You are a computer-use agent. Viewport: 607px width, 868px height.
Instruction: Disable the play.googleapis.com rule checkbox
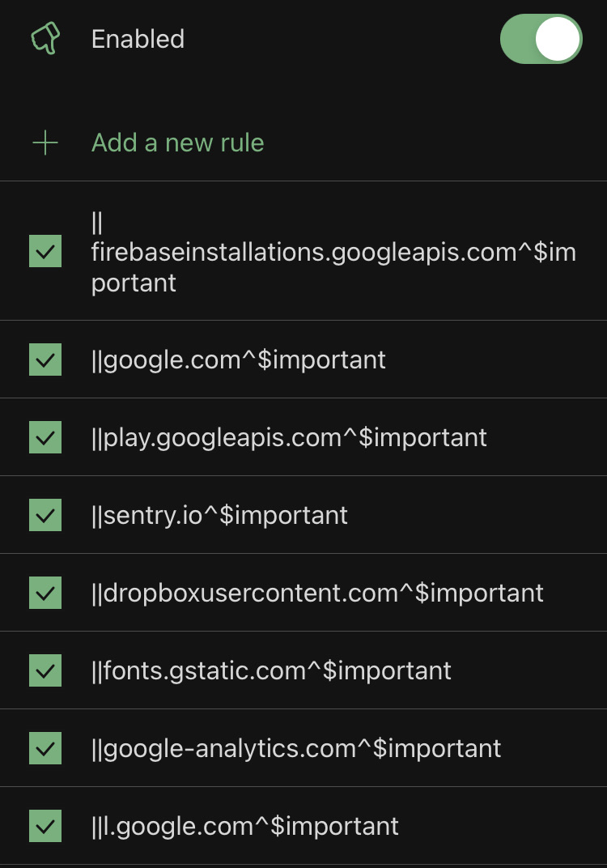pyautogui.click(x=45, y=437)
